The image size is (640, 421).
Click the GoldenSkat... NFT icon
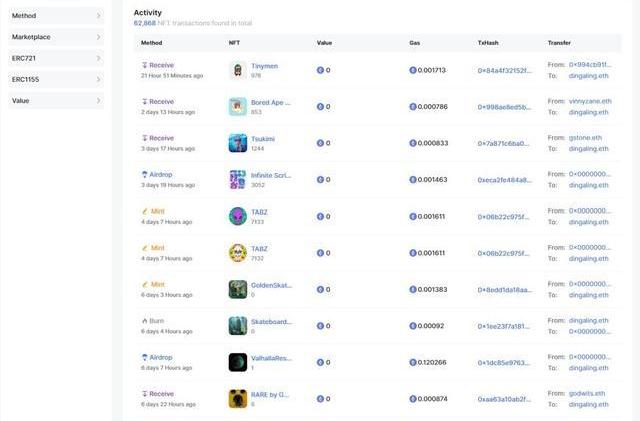(237, 289)
